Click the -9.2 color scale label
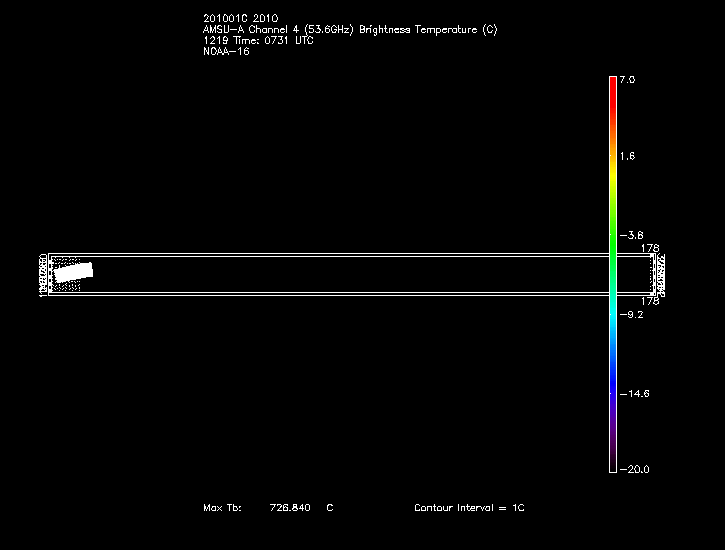725x550 pixels. 630,314
